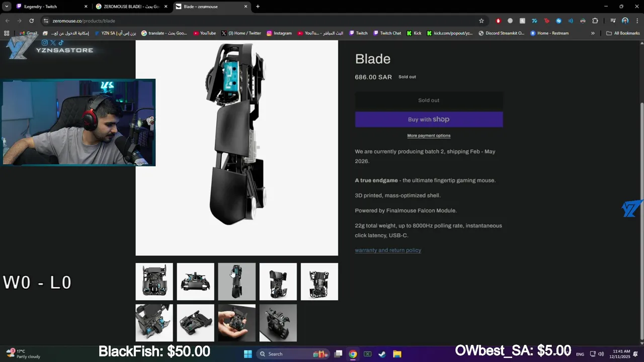
Task: Close the ZEROMOUSE BLADE Google search tab
Action: point(166,7)
